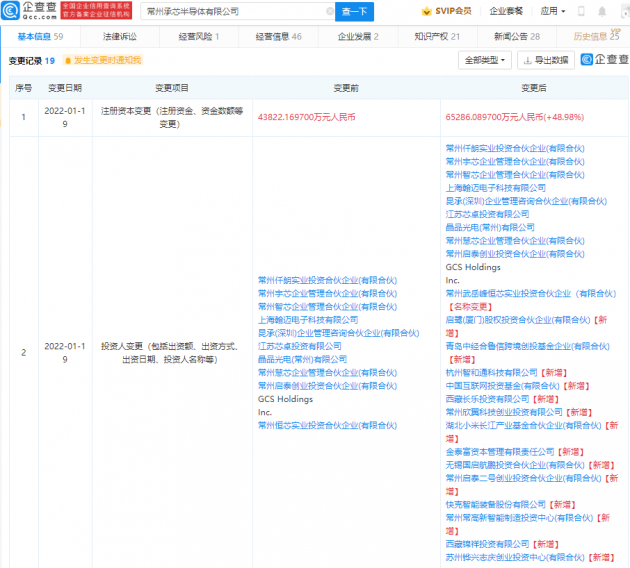
Task: Open 常州智芯企业管理 link in 变更前 column
Action: coord(327,306)
